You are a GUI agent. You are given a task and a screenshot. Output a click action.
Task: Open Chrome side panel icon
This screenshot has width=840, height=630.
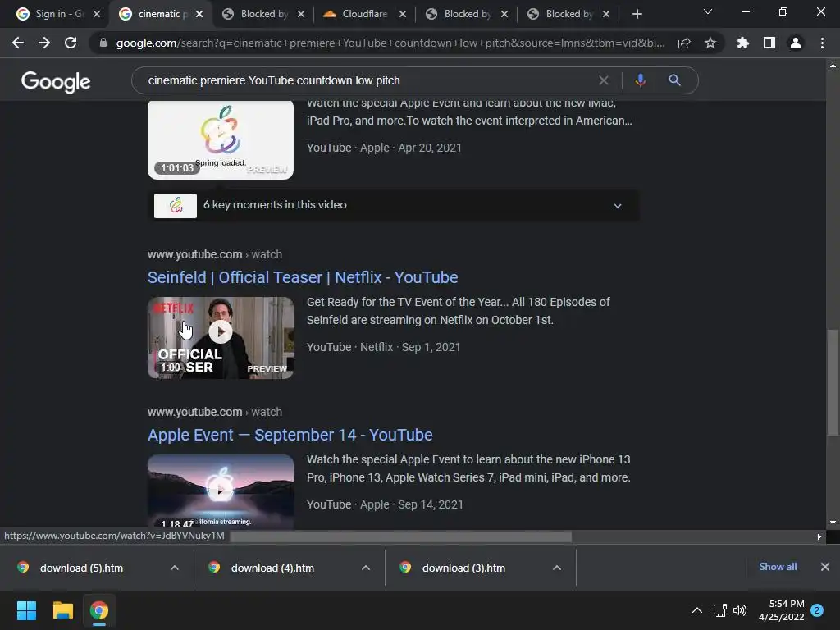tap(769, 43)
